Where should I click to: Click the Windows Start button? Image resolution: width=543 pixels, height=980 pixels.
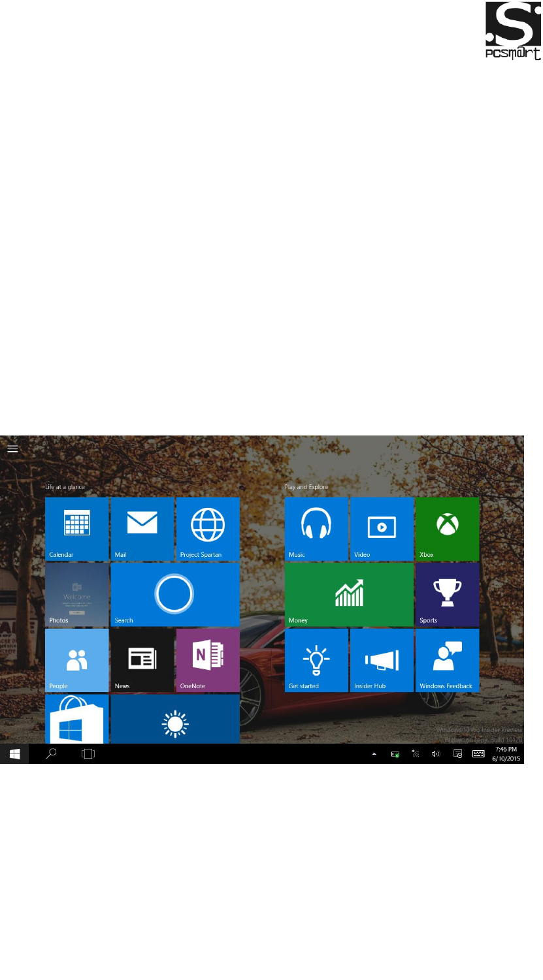14,753
